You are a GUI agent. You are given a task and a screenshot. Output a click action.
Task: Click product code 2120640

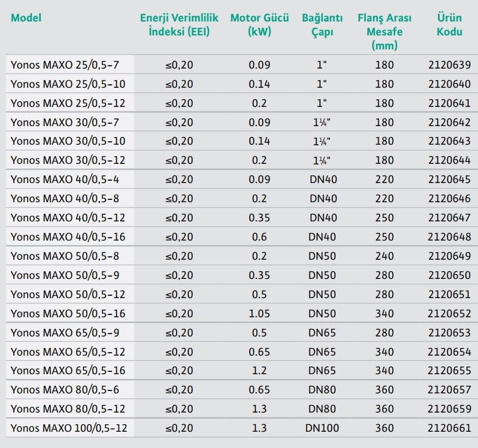[x=450, y=84]
